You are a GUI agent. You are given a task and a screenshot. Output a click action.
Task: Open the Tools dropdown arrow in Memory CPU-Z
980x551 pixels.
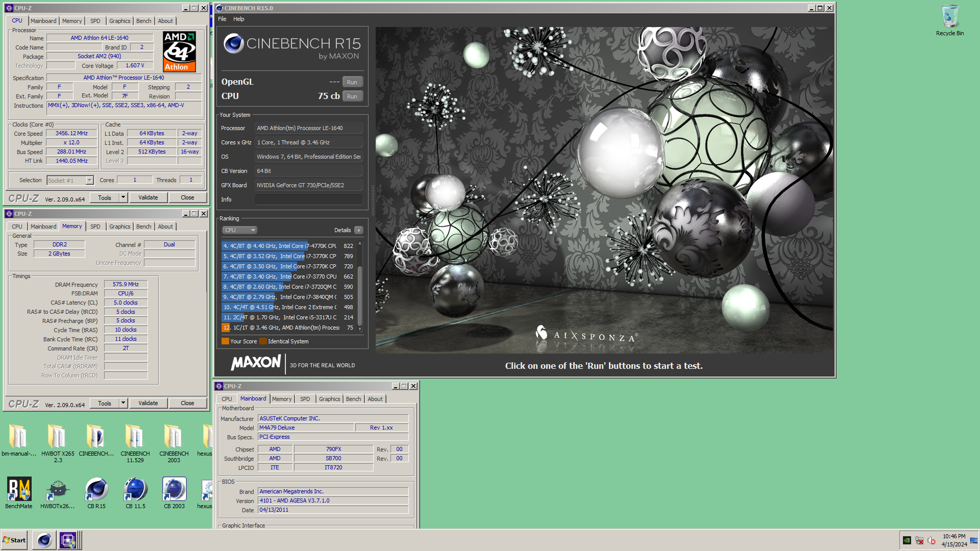[x=123, y=403]
